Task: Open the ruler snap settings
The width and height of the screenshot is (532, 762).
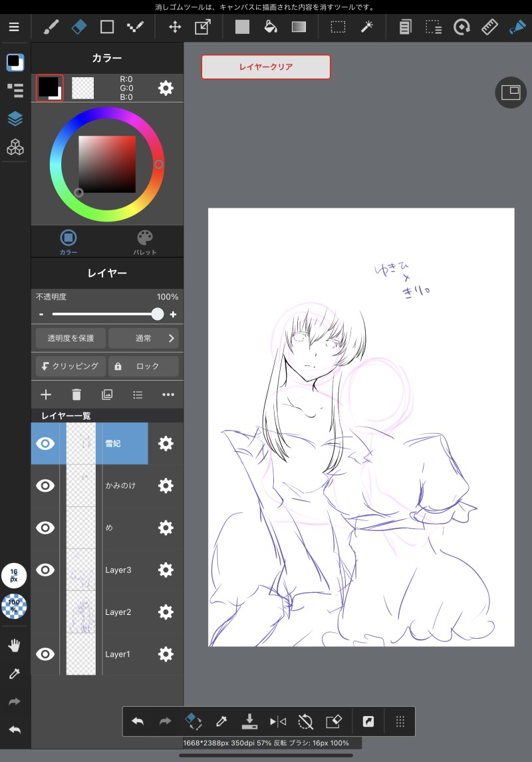Action: click(x=489, y=27)
